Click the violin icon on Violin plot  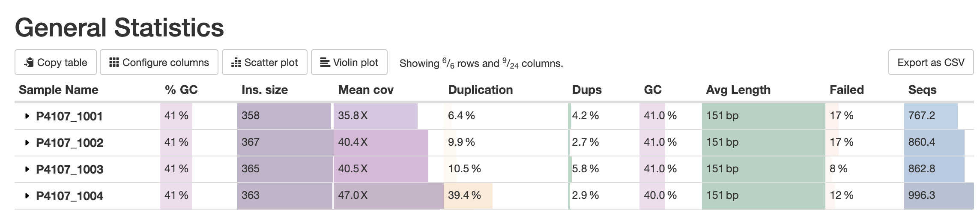pyautogui.click(x=325, y=63)
